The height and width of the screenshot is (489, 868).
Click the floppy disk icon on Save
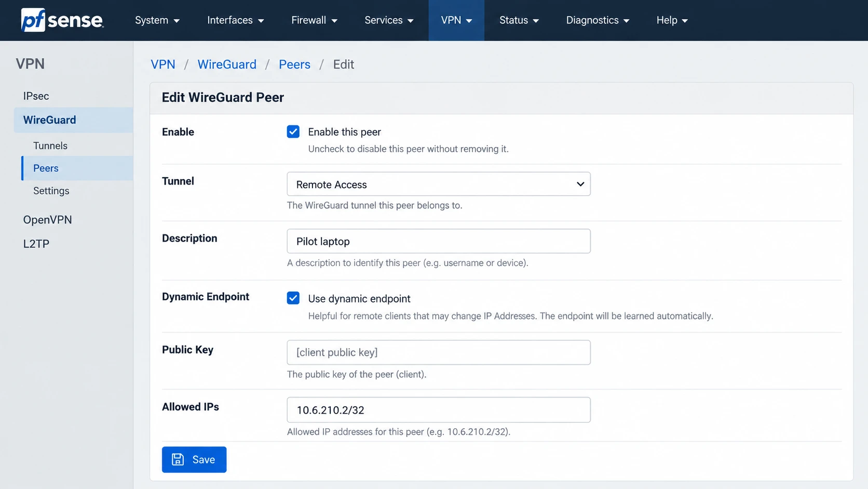coord(178,459)
